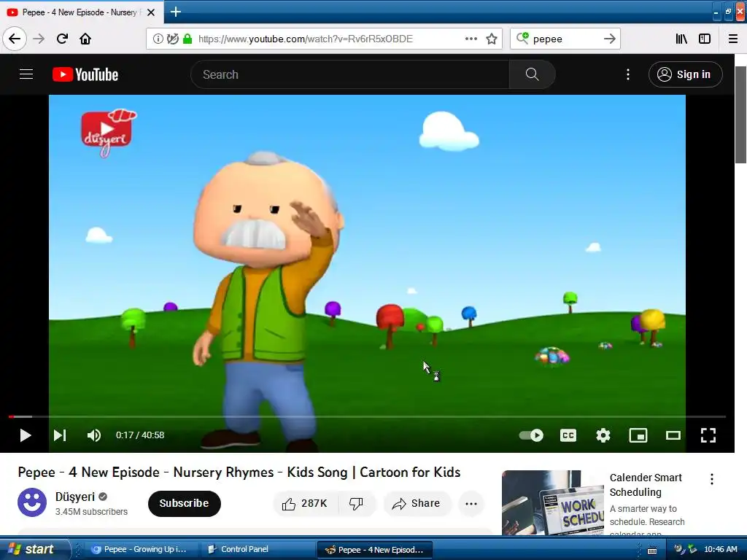This screenshot has width=747, height=560.
Task: Bookmark this page with the star
Action: [492, 39]
